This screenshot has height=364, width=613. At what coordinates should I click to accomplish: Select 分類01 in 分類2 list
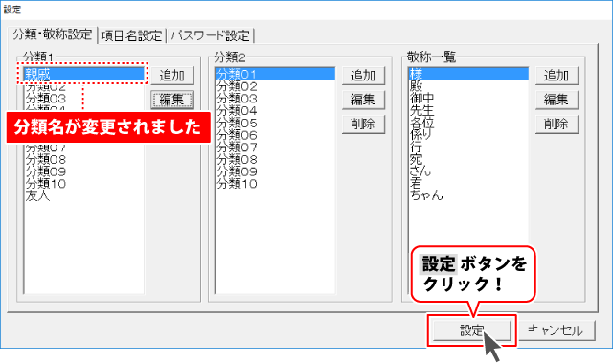[x=275, y=74]
